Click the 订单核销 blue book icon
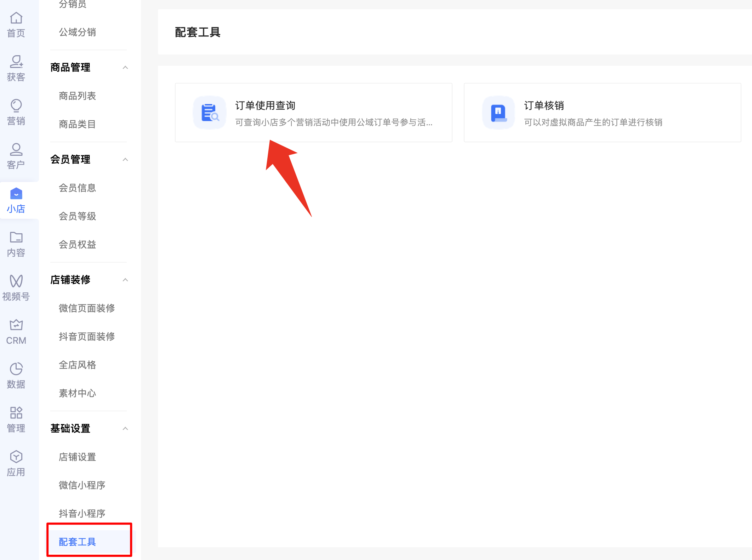This screenshot has height=560, width=752. pos(499,113)
